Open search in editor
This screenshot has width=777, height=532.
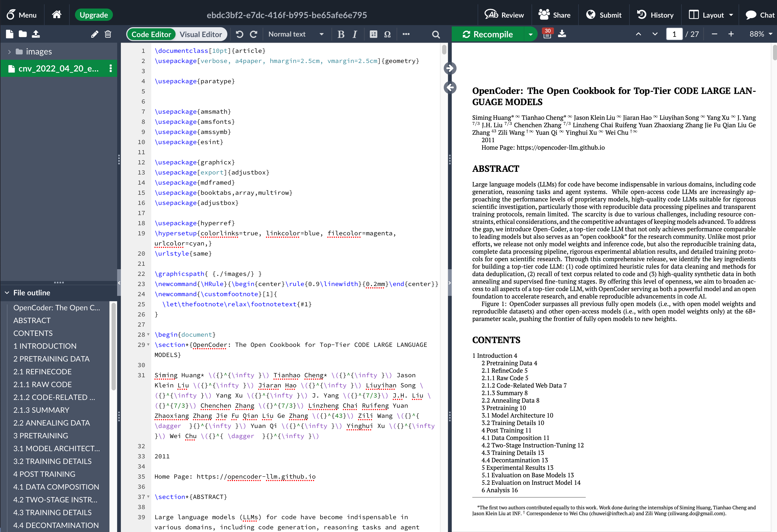(x=436, y=34)
